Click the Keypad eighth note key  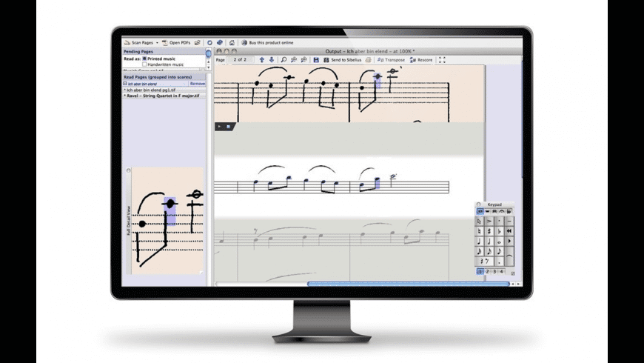499,251
